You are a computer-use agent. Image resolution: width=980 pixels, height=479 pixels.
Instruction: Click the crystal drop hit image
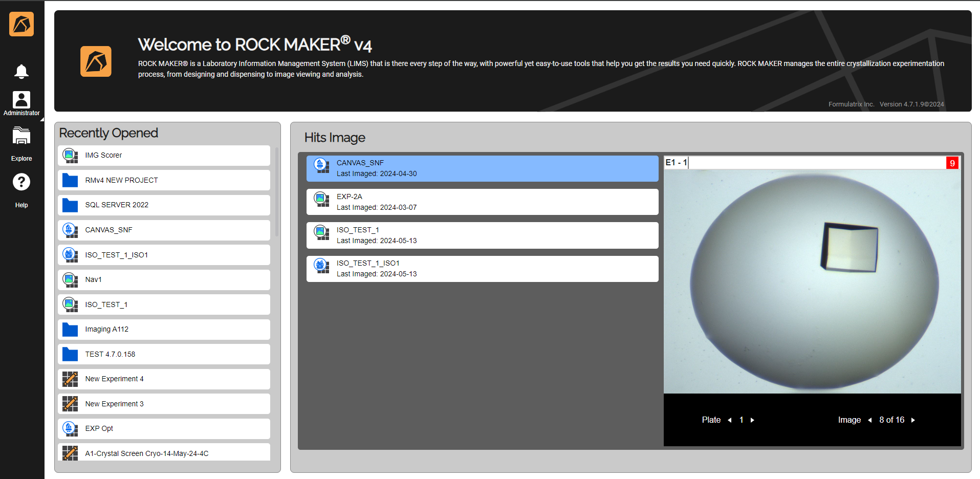812,281
